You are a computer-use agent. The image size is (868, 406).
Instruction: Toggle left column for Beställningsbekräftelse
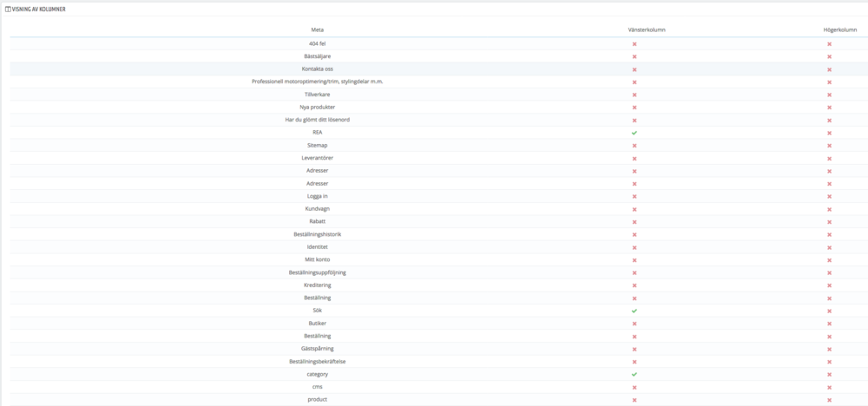pyautogui.click(x=635, y=363)
